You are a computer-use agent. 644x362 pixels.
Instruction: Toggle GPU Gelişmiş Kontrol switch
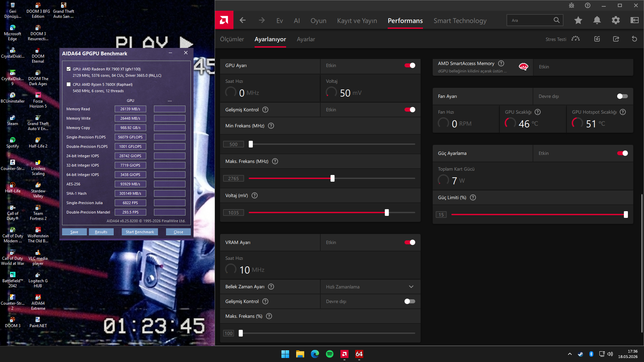point(410,110)
